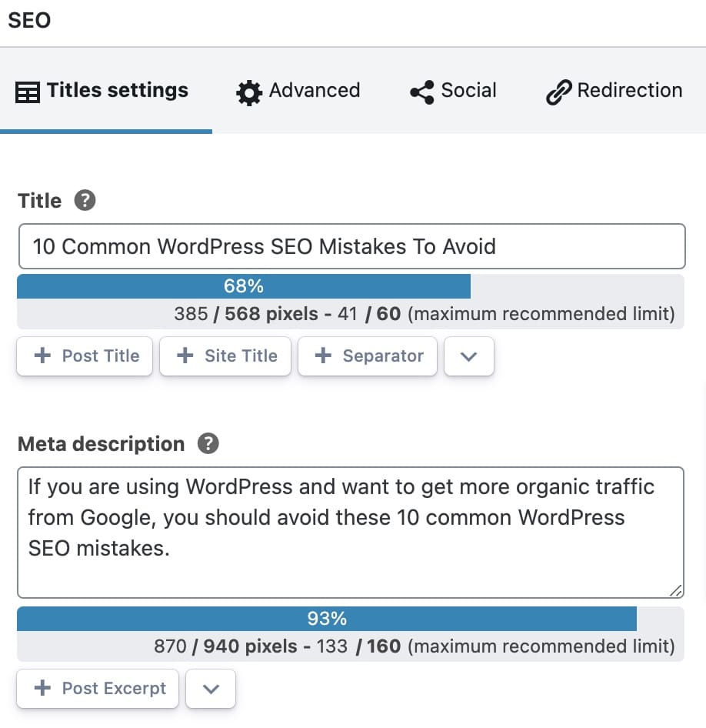The width and height of the screenshot is (706, 728).
Task: Open the Meta description help icon
Action: tap(208, 443)
